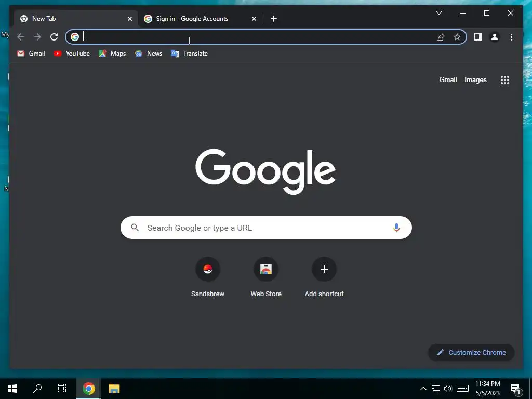Screen dimensions: 532x399
Task: Open the volume tray icon
Action: click(448, 389)
